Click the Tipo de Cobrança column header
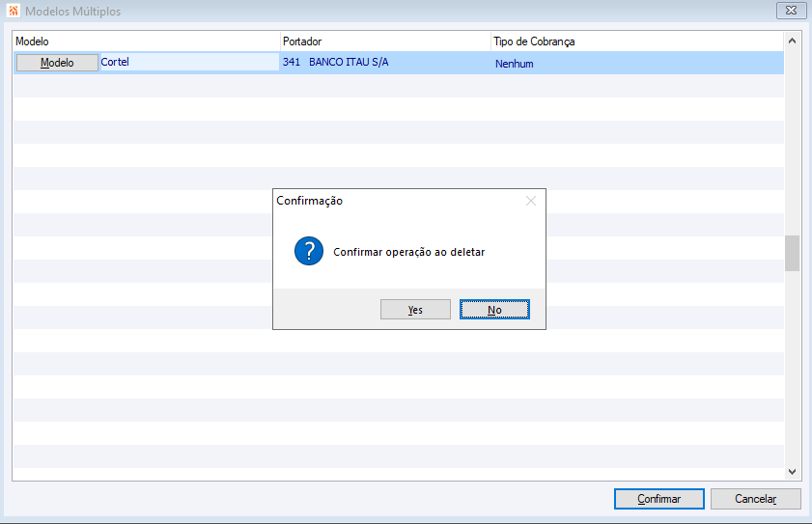 [x=637, y=41]
